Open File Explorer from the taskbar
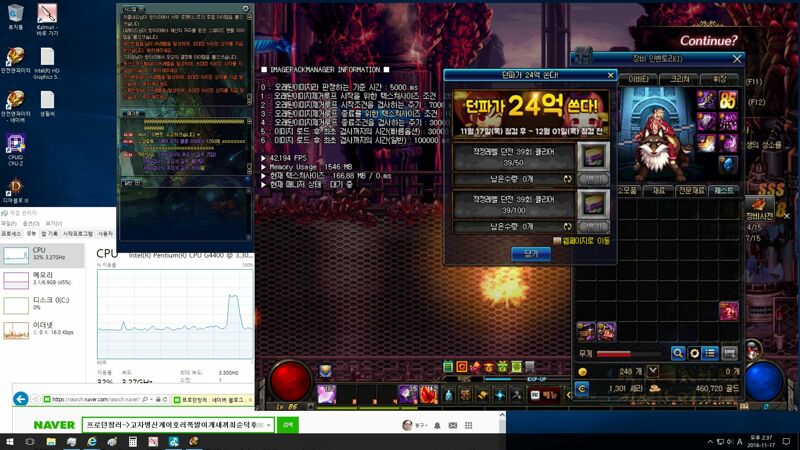The height and width of the screenshot is (450, 800). tap(51, 442)
